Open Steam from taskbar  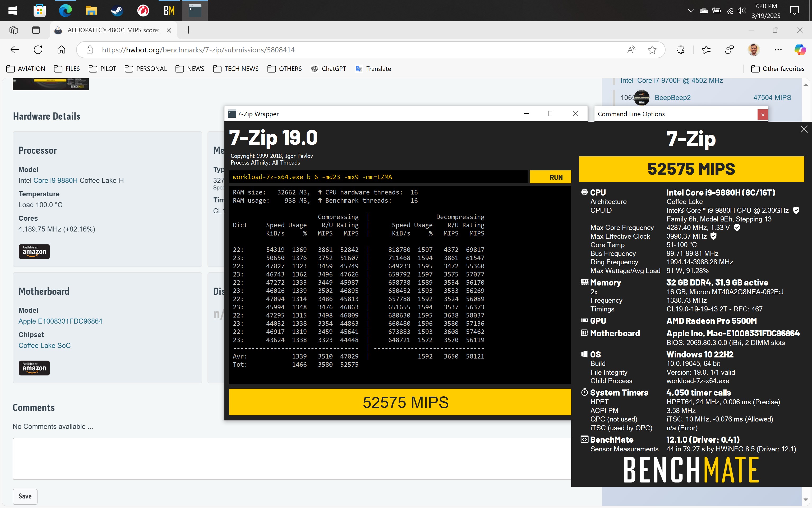(117, 10)
